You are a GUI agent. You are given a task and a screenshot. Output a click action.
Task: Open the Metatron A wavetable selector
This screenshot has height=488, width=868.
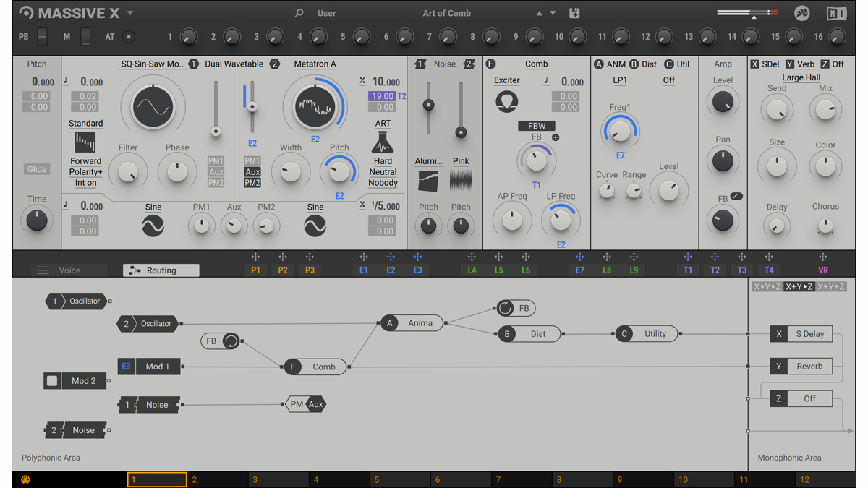[x=315, y=64]
